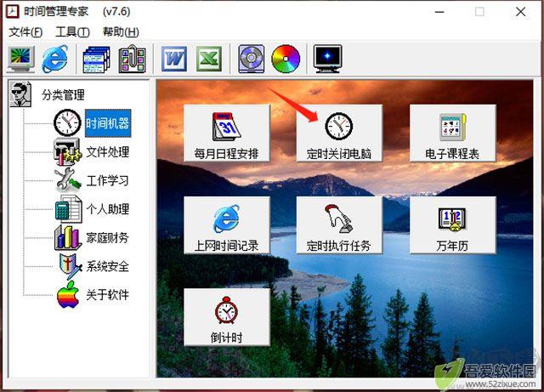Click the clock icon beside 时间机器
The height and width of the screenshot is (392, 544).
tap(67, 122)
